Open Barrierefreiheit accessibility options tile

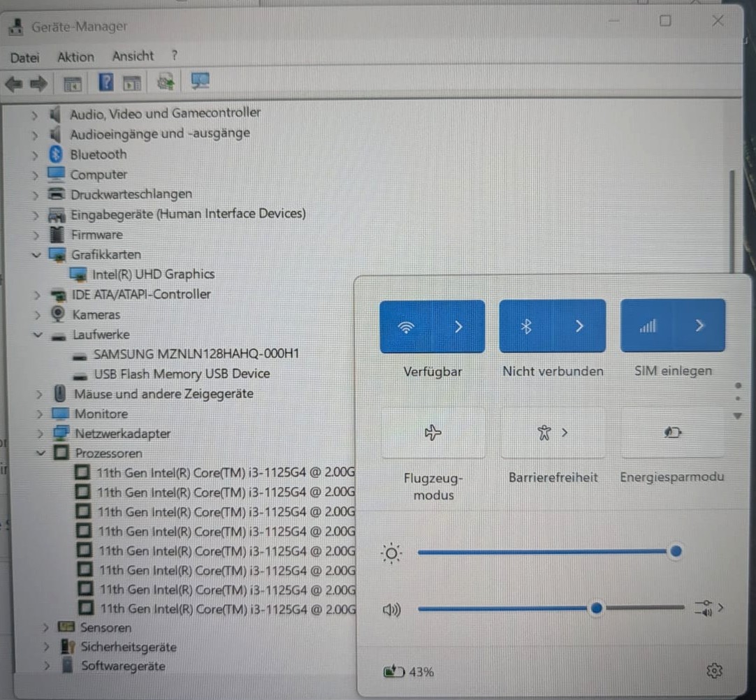pyautogui.click(x=553, y=432)
